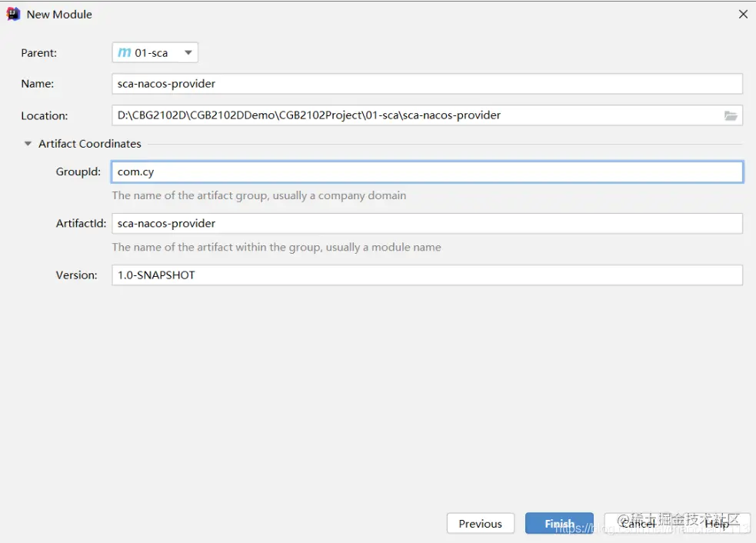Close the New Module dialog
Screen dimensions: 756x543
pyautogui.click(x=743, y=15)
